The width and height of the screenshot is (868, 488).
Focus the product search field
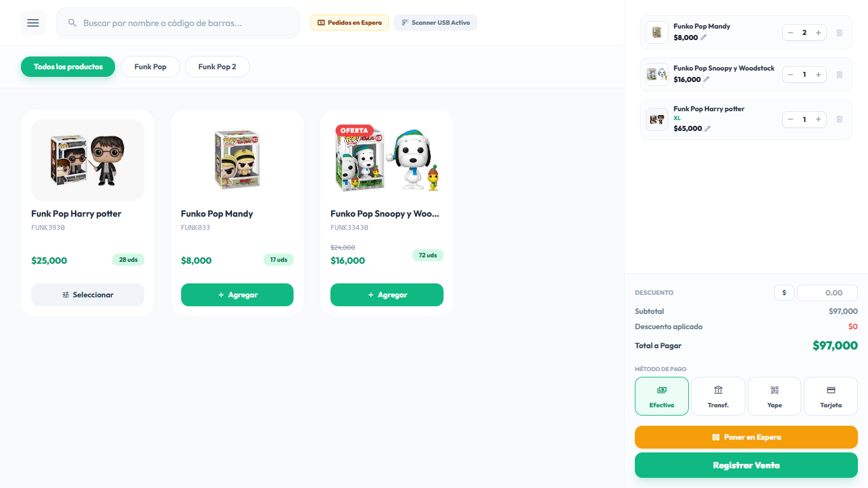tap(178, 23)
